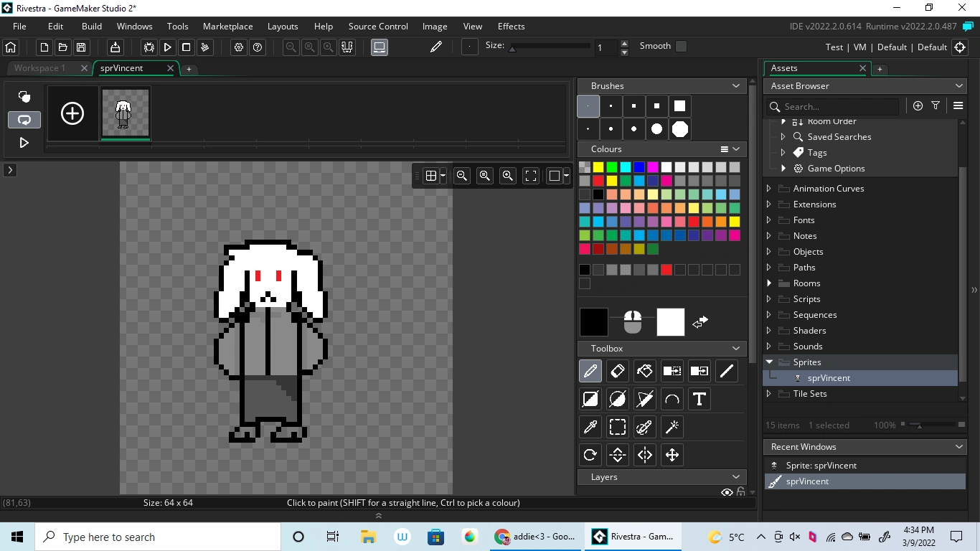980x551 pixels.
Task: Select the Text tool
Action: [699, 399]
